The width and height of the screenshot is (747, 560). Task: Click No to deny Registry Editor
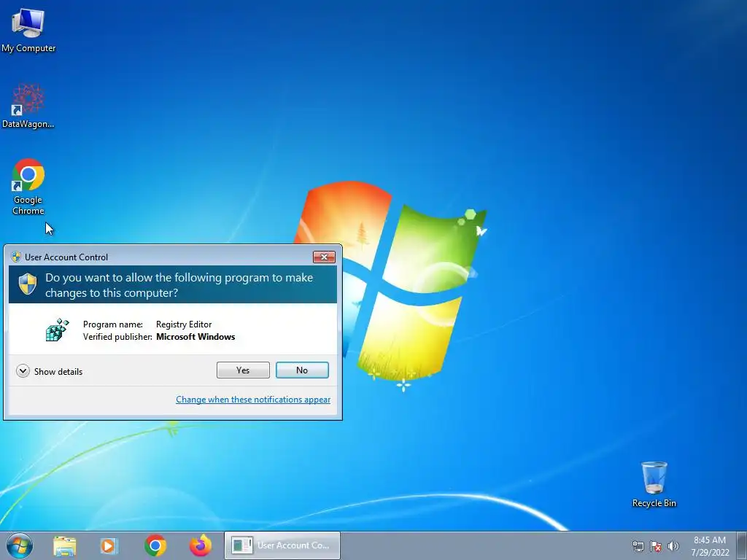[302, 370]
